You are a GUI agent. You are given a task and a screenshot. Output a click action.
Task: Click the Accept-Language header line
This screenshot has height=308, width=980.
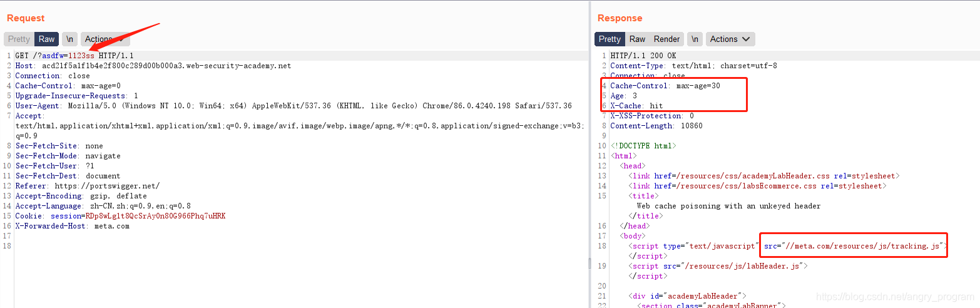point(103,206)
